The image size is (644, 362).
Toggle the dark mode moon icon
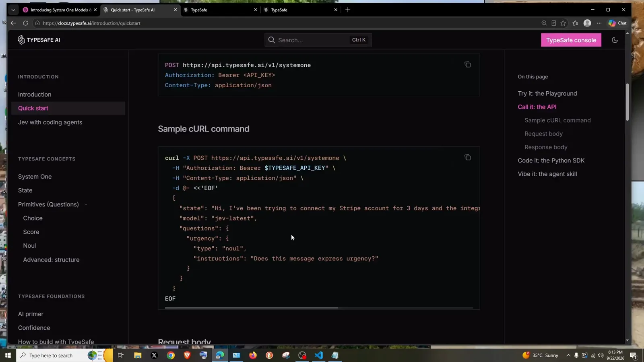pyautogui.click(x=615, y=40)
